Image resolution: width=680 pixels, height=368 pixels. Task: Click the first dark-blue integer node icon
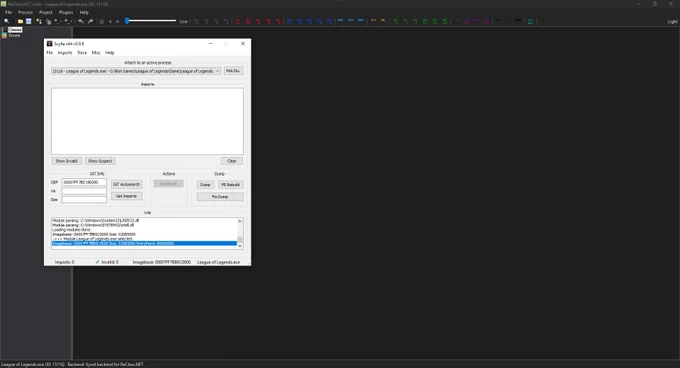point(289,21)
